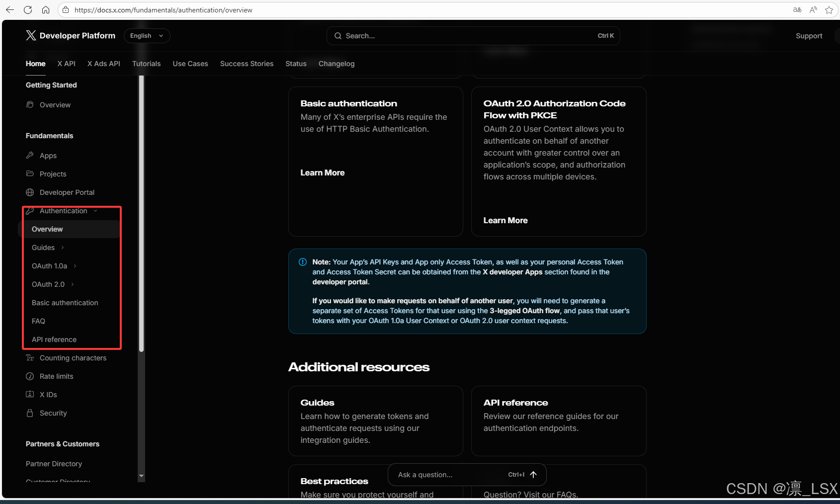Screen dimensions: 840x504
Task: Click the browser back arrow
Action: coord(10,10)
